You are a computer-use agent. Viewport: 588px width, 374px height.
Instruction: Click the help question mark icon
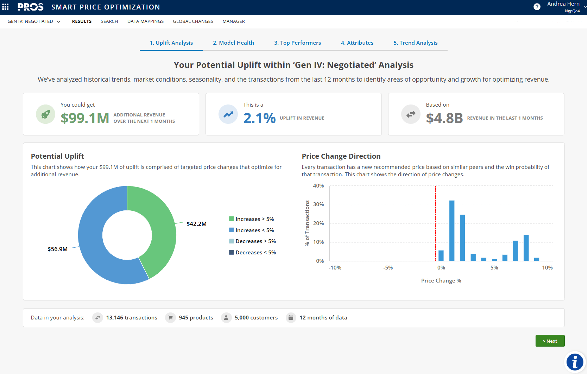pyautogui.click(x=537, y=7)
